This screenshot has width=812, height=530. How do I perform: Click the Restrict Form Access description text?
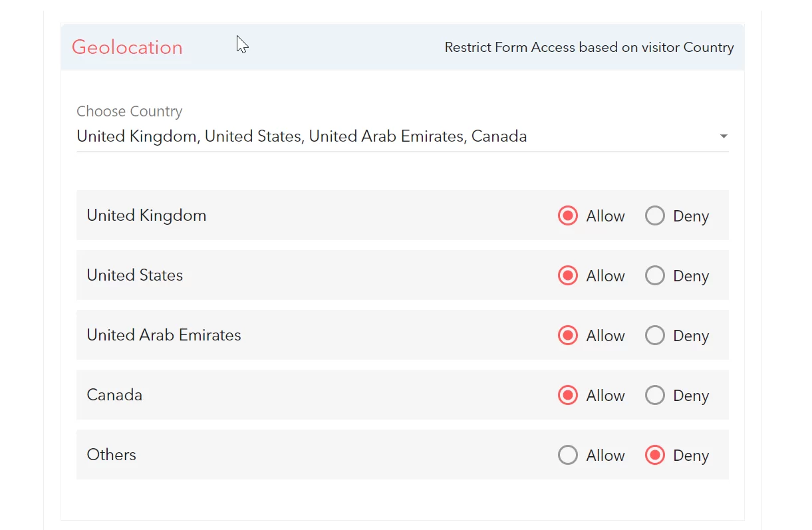(x=589, y=48)
